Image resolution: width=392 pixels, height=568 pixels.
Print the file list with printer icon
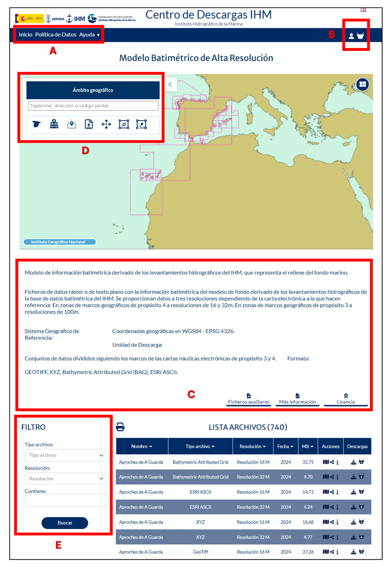click(x=120, y=427)
